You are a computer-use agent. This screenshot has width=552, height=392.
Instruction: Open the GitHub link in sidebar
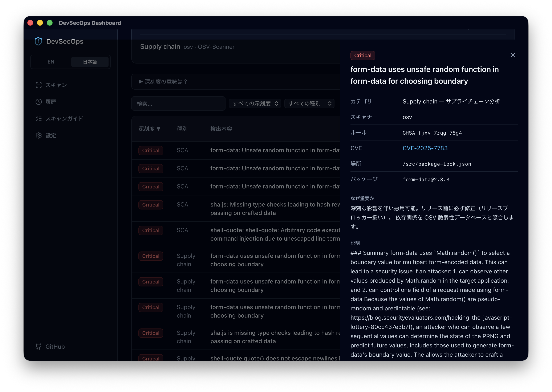(50, 347)
